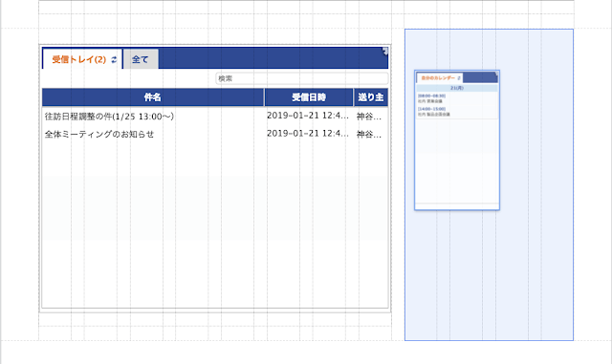This screenshot has width=612, height=364.
Task: Sort by the 件名 column header
Action: [153, 97]
